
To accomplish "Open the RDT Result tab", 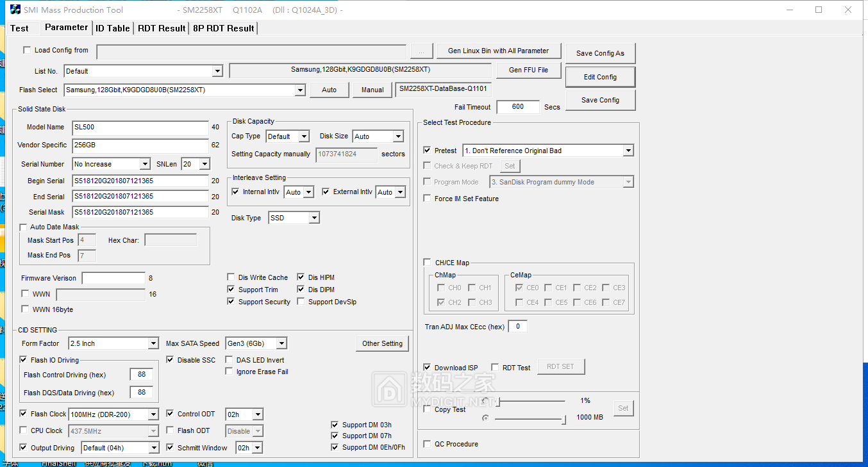I will pos(162,28).
